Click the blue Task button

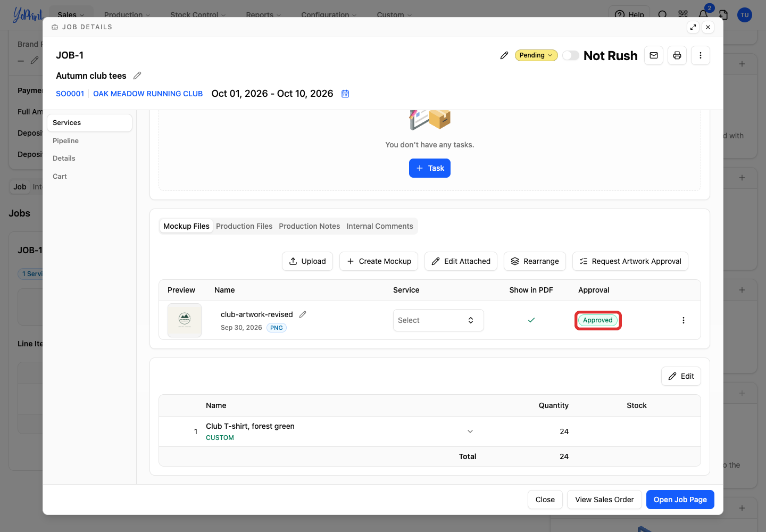(x=430, y=168)
